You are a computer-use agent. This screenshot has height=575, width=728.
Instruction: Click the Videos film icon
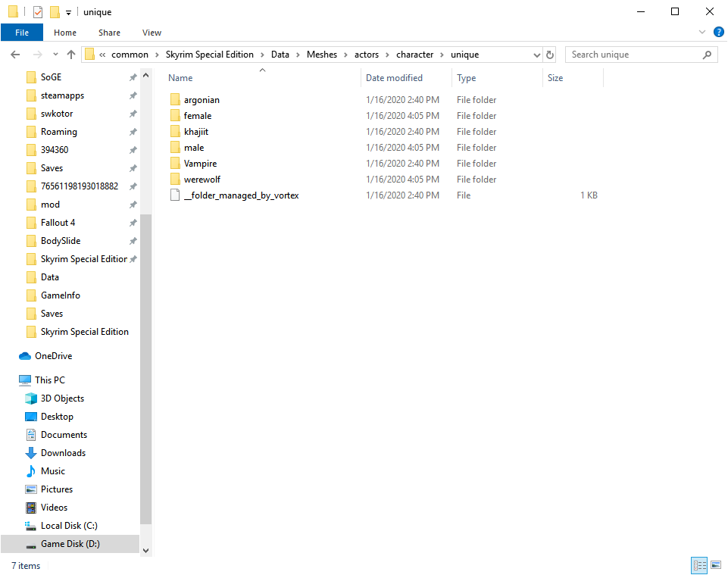[30, 508]
